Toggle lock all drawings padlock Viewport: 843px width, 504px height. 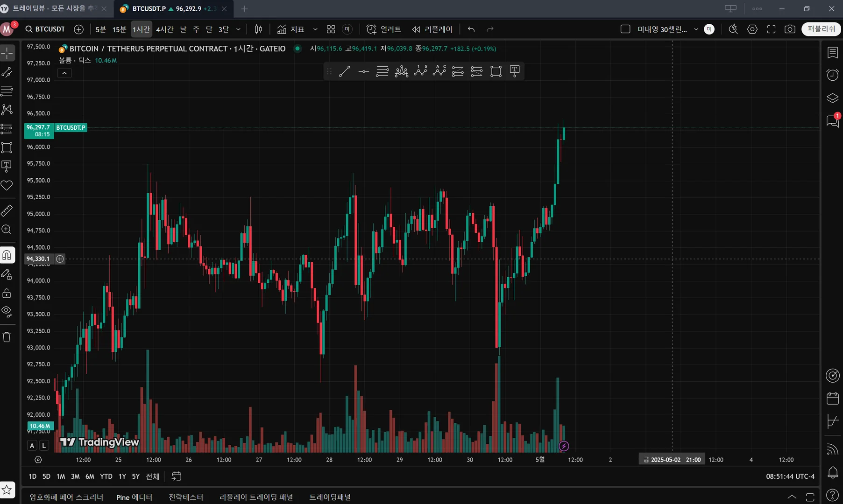point(7,293)
